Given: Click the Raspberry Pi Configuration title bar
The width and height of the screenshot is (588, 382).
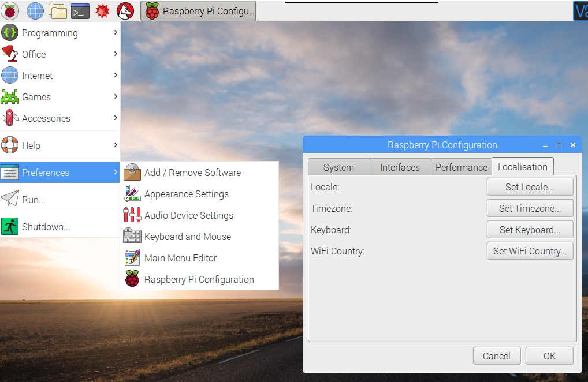Looking at the screenshot, I should click(x=442, y=145).
